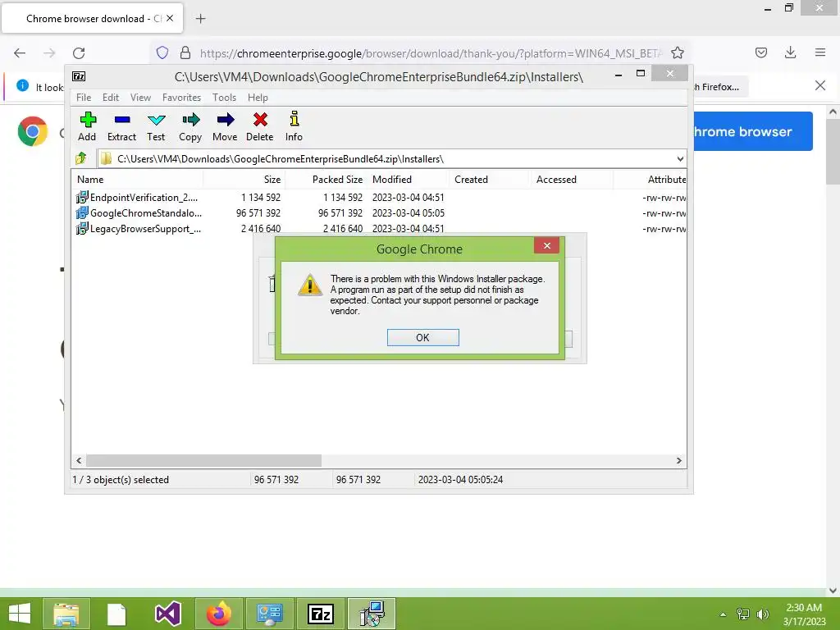Switch to 7-Zip on taskbar

[321, 614]
